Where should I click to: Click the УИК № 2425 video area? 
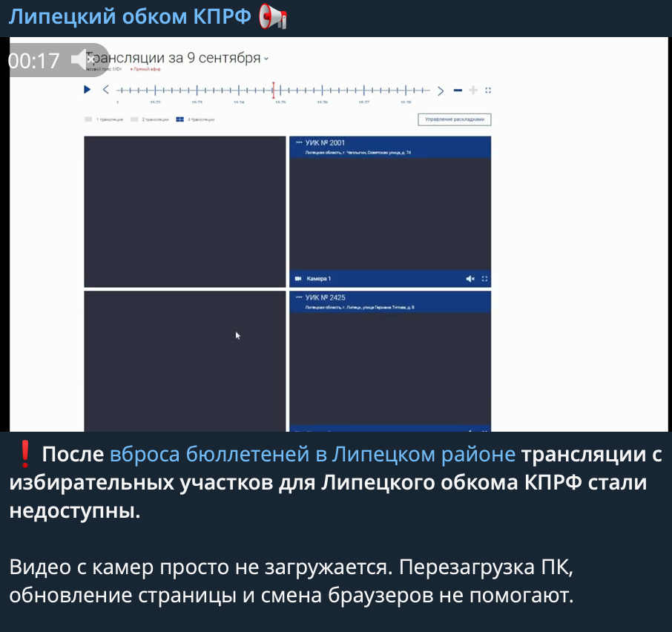click(x=390, y=369)
